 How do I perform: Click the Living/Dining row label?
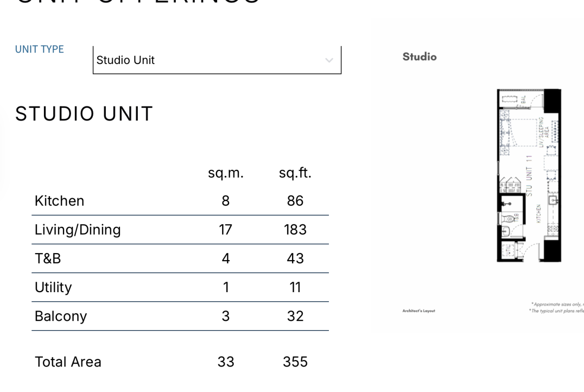pyautogui.click(x=77, y=230)
